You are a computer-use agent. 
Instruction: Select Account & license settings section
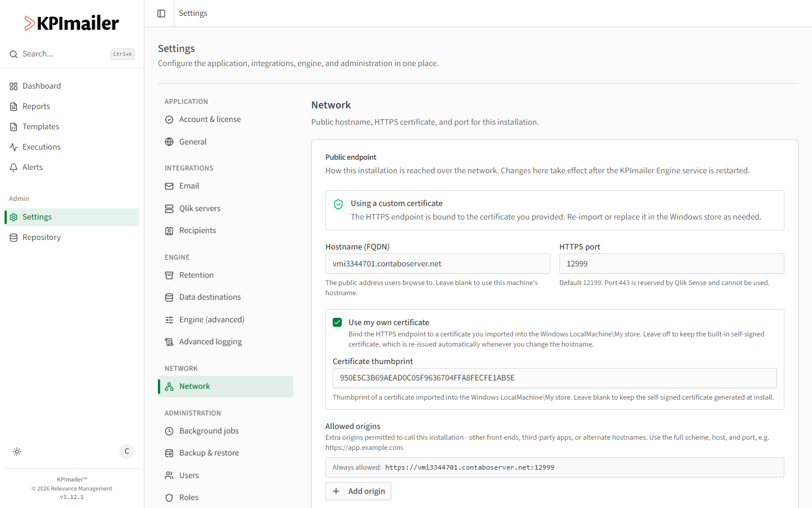(226, 120)
